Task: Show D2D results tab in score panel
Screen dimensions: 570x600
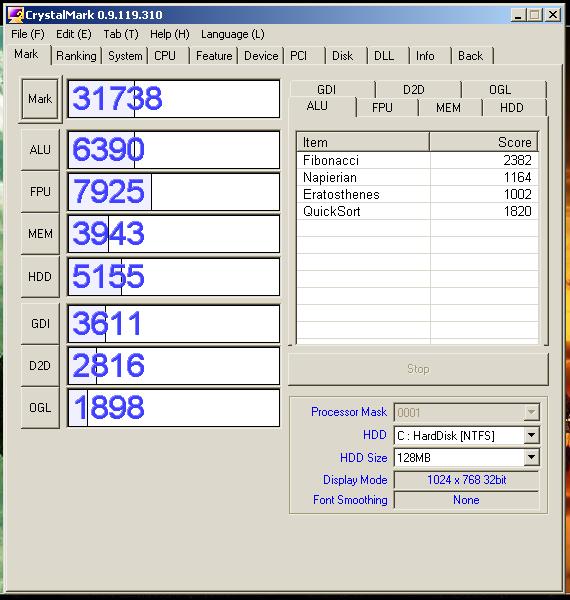Action: [x=419, y=90]
